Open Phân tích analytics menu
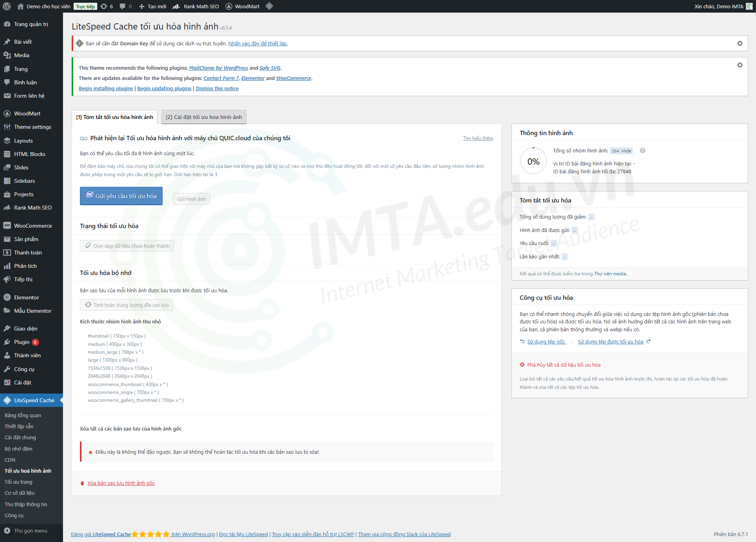756x542 pixels. coord(31,266)
